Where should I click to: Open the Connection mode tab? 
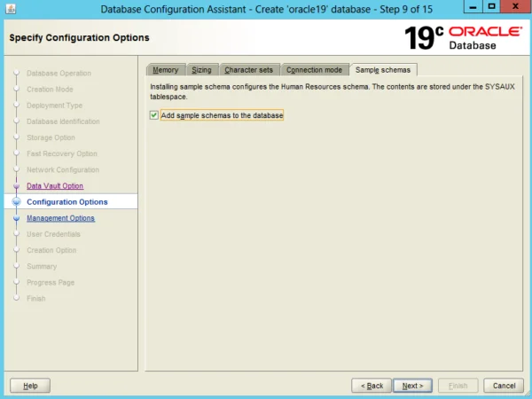314,70
